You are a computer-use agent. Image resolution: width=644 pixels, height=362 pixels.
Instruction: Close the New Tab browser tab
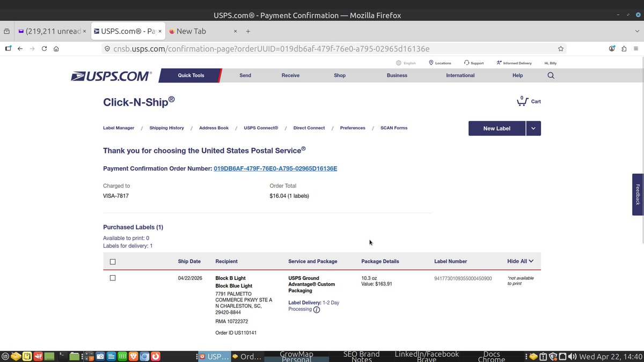(234, 31)
